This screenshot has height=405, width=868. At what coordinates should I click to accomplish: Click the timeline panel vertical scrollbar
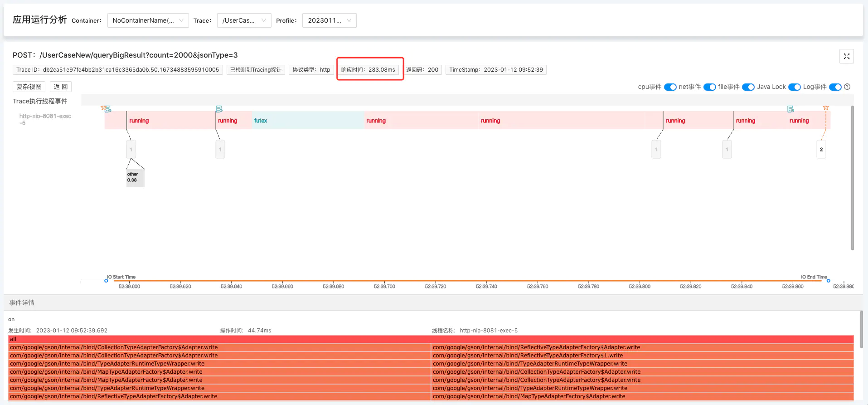852,178
